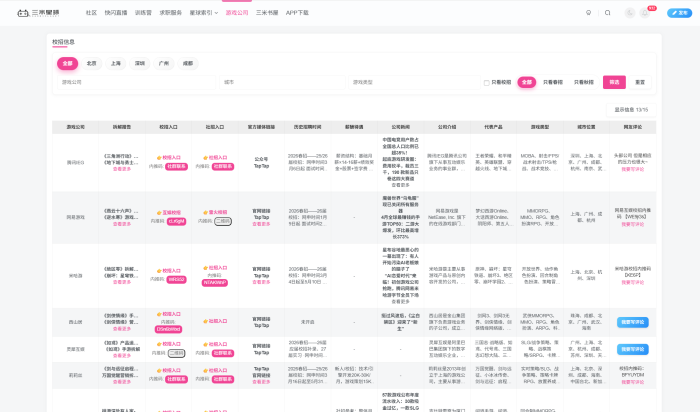700x412 pixels.
Task: Click the hand icon beside 灵犀互娱's 校招入口 link
Action: [x=159, y=344]
